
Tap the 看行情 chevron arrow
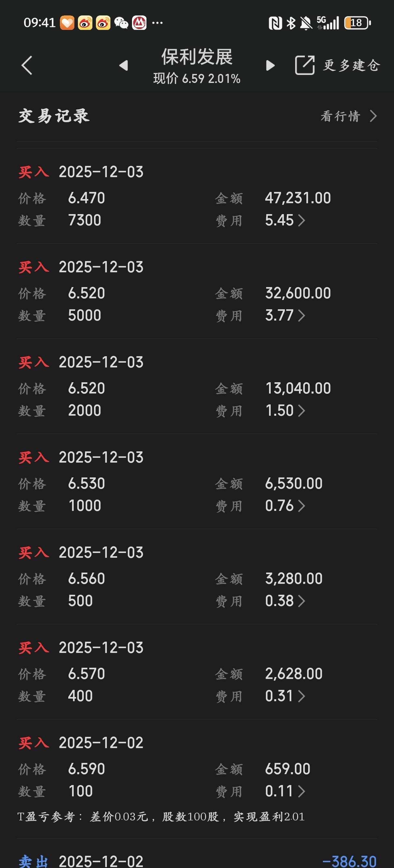[373, 116]
